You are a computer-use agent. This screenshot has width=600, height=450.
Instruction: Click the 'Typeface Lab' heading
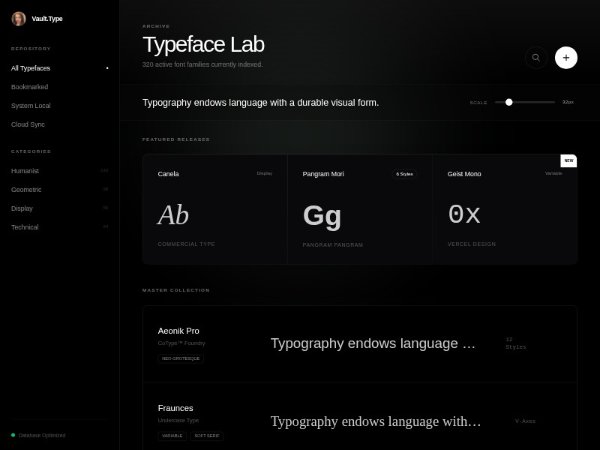click(203, 44)
